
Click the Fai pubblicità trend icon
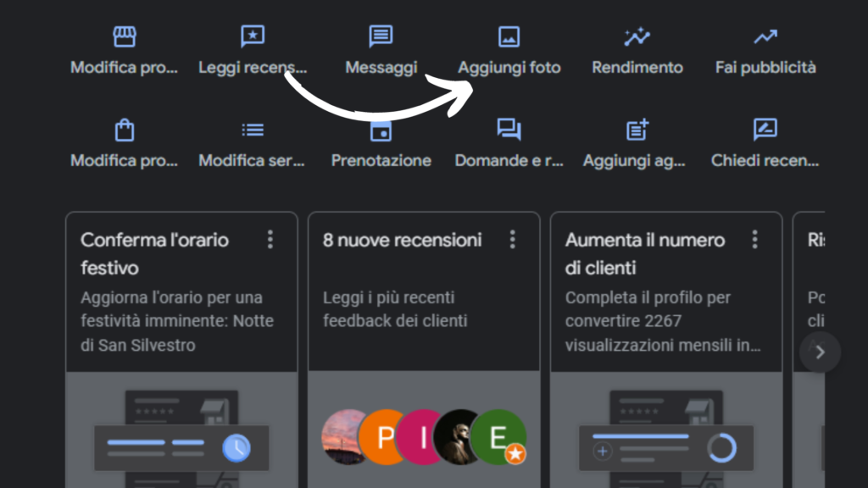(x=765, y=37)
